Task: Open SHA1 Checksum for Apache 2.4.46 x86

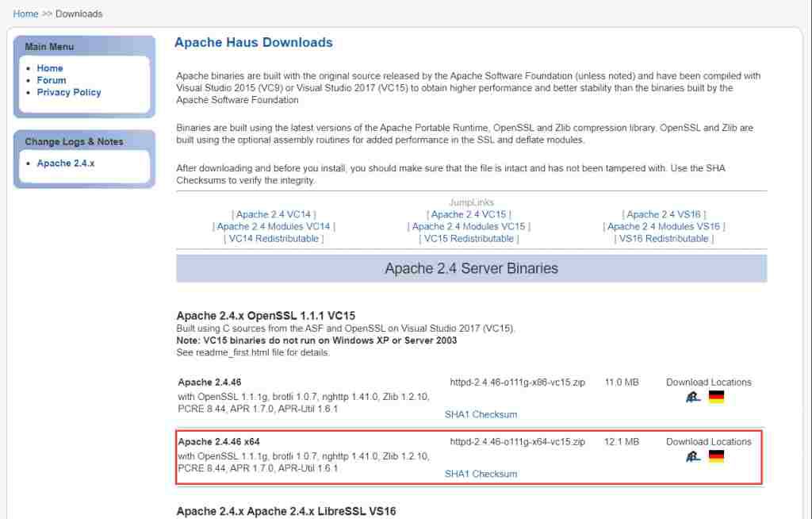Action: (x=481, y=415)
